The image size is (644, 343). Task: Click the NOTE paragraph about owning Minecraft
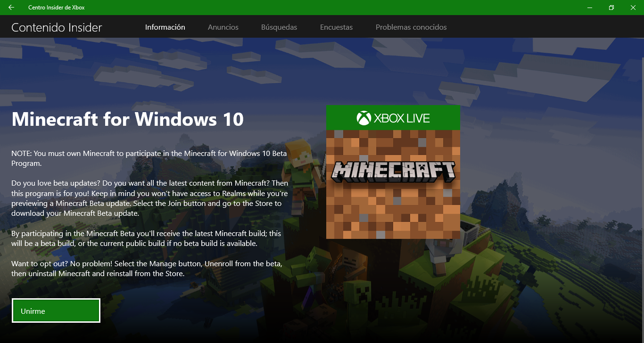149,158
